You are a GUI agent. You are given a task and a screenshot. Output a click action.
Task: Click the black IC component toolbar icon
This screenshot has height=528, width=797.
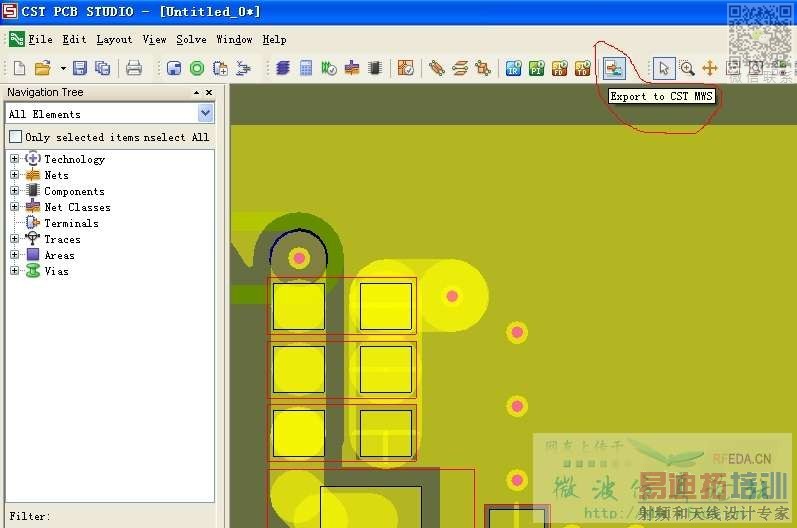[x=375, y=68]
